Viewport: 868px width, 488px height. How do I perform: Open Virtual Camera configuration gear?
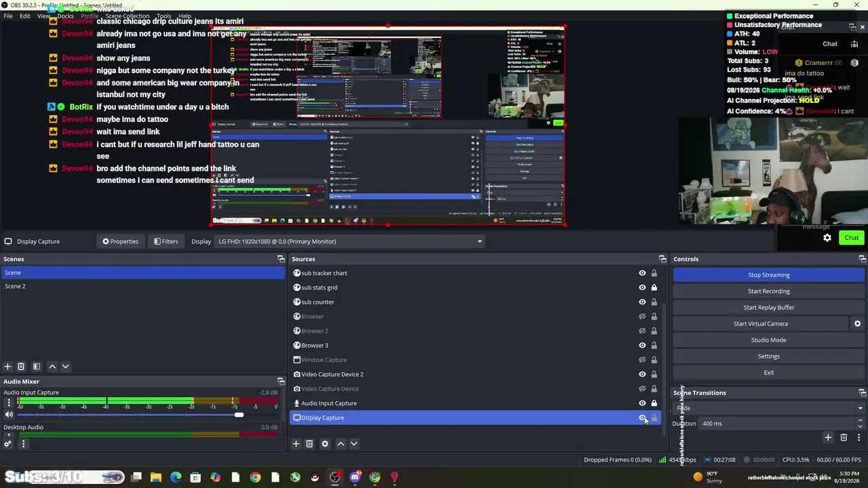(857, 324)
